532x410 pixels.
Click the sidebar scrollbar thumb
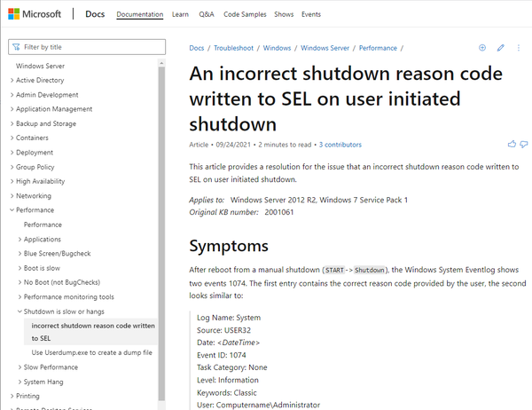pyautogui.click(x=161, y=233)
